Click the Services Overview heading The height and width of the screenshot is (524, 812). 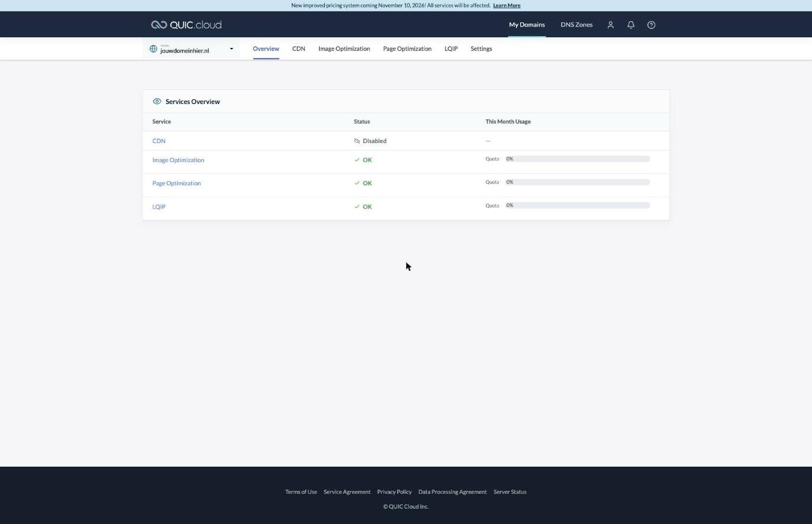[x=192, y=102]
